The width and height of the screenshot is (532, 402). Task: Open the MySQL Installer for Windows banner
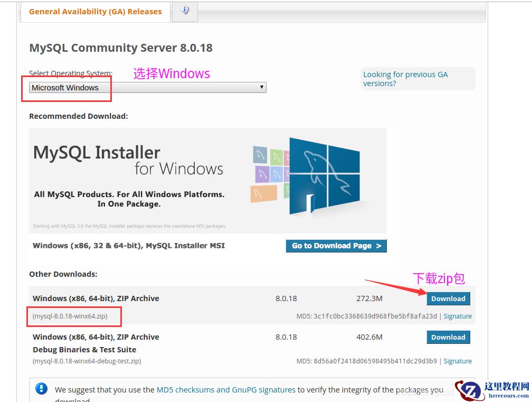point(207,180)
